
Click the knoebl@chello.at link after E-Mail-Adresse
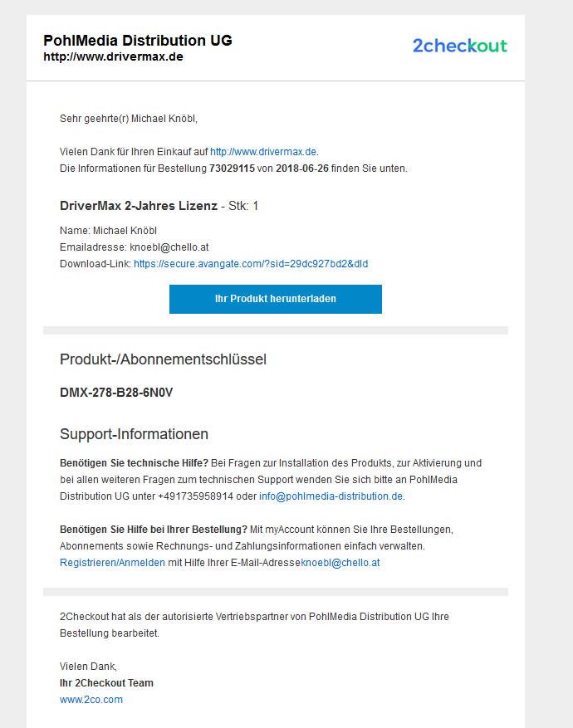pyautogui.click(x=340, y=563)
